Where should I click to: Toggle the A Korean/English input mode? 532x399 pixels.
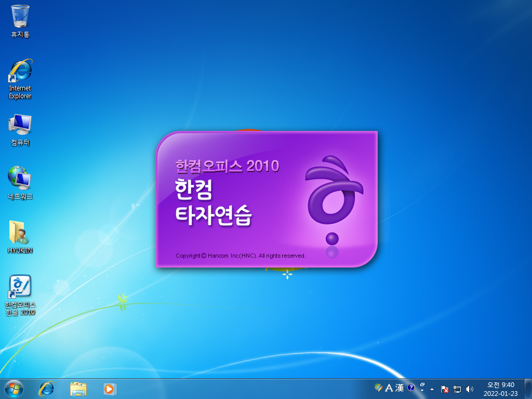pyautogui.click(x=389, y=388)
